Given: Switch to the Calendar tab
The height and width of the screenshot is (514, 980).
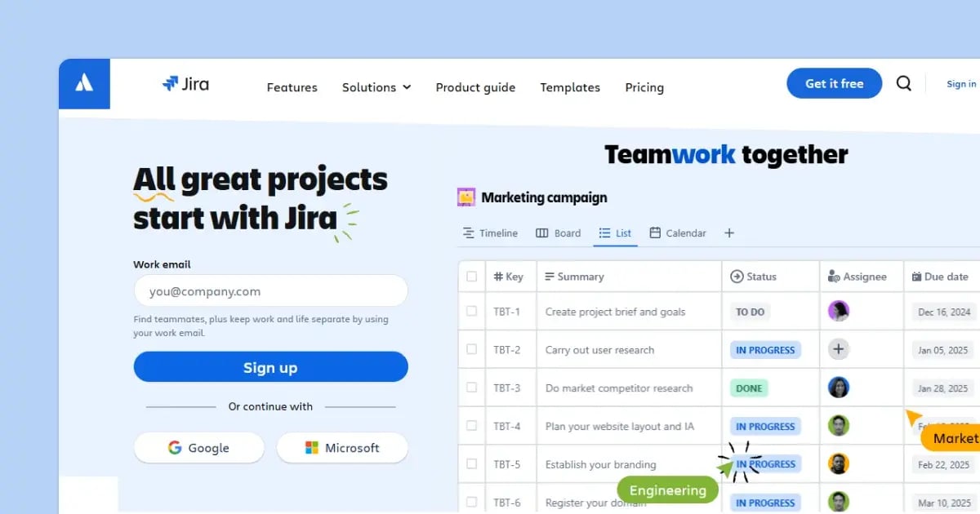Looking at the screenshot, I should [678, 233].
